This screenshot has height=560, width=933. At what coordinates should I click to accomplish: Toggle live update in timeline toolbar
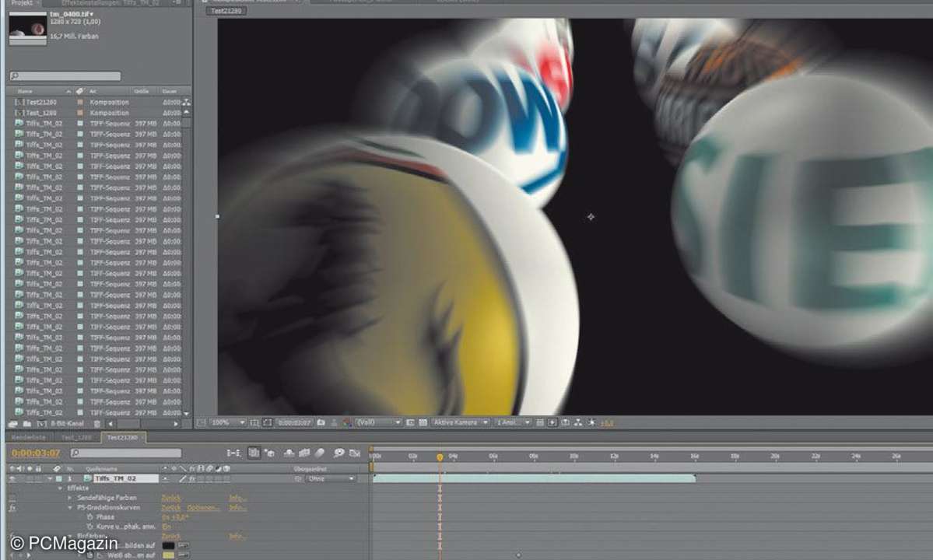[x=254, y=453]
